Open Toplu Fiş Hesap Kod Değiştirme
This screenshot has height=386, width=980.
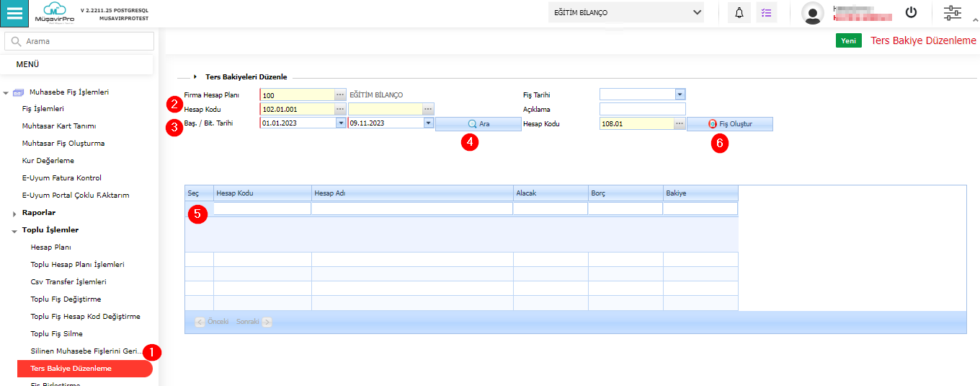pos(85,316)
